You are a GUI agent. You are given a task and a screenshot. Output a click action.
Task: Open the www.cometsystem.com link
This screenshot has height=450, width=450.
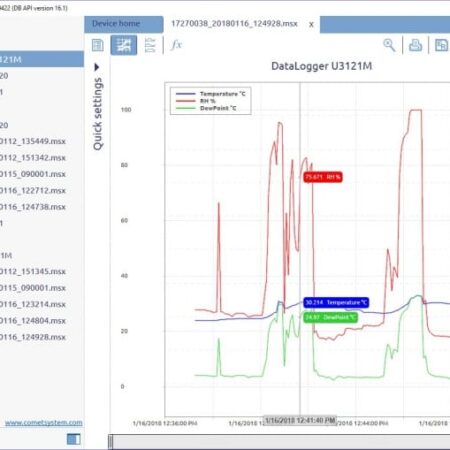click(x=44, y=423)
